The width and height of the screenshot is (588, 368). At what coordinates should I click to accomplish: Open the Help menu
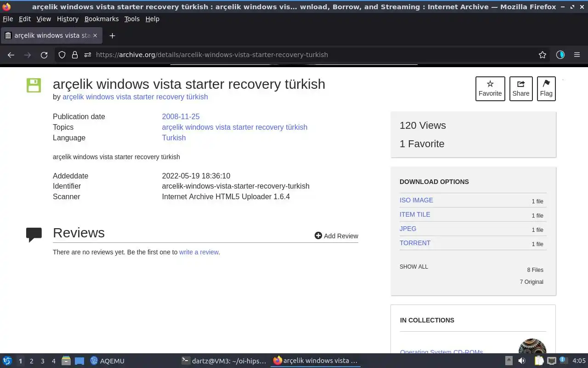coord(153,19)
